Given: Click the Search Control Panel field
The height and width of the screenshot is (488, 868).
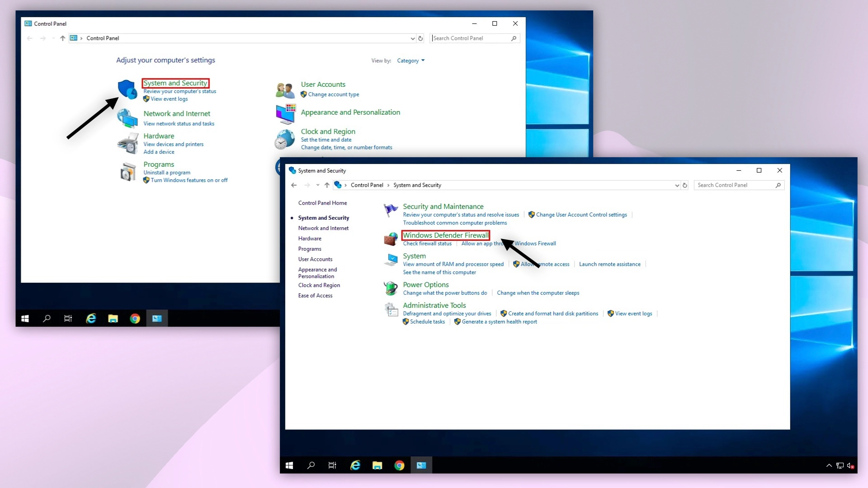Looking at the screenshot, I should 739,185.
